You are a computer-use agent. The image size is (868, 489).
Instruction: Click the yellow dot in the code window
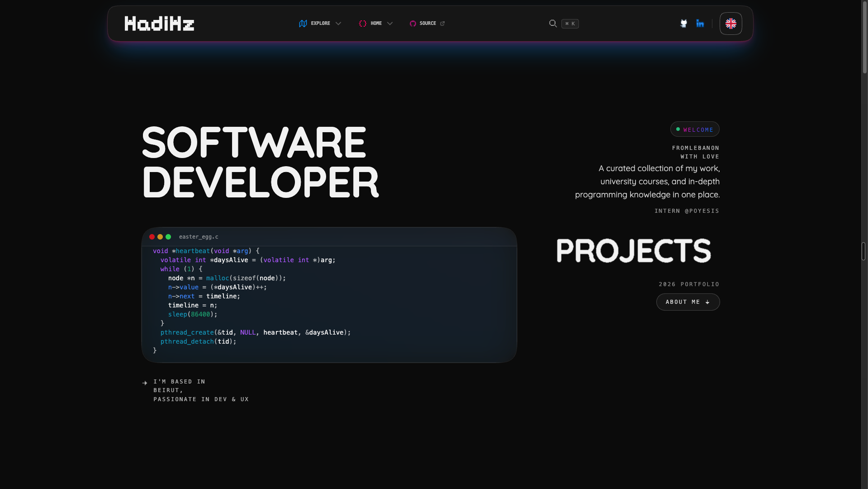coord(160,237)
